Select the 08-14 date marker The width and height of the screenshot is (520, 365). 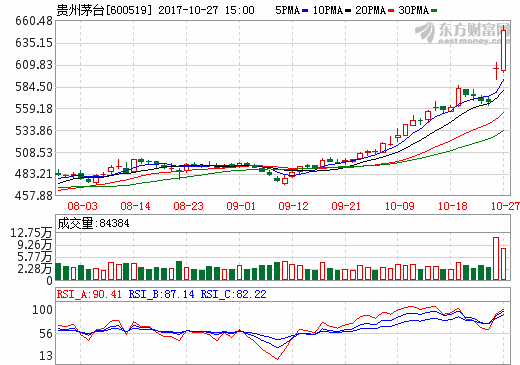coord(135,206)
